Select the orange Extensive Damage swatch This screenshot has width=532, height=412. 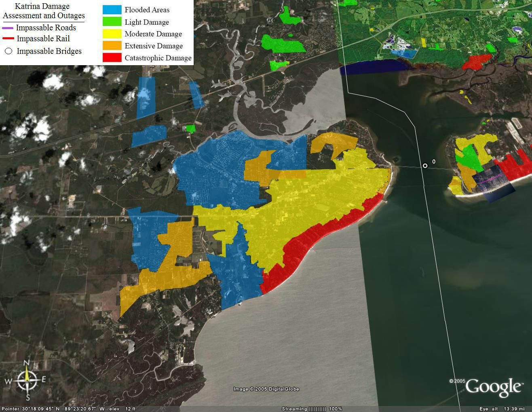tap(112, 46)
